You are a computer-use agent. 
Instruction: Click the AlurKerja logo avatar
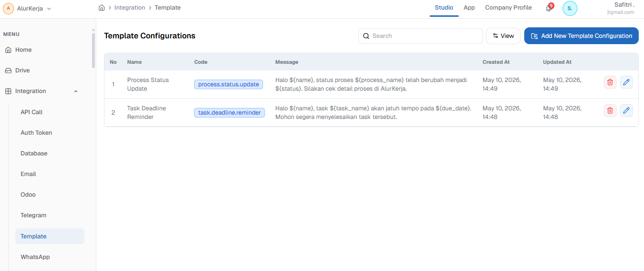8,8
